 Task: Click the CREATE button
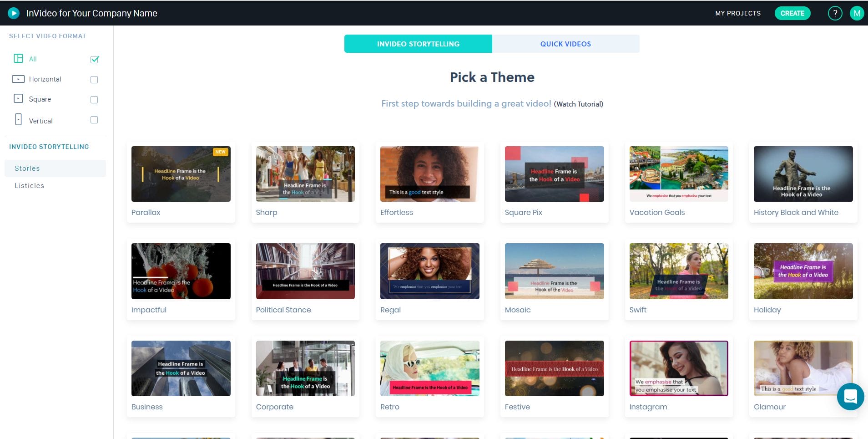(792, 13)
